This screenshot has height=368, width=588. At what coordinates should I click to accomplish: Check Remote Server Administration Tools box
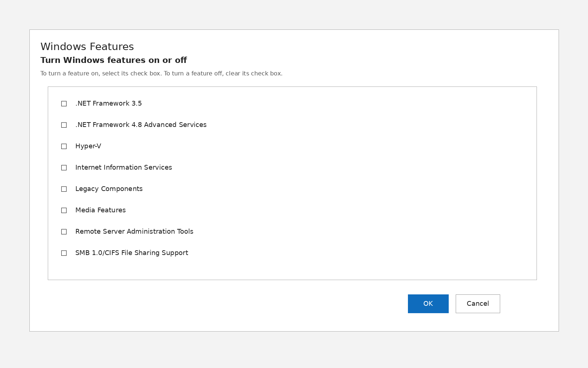[64, 232]
